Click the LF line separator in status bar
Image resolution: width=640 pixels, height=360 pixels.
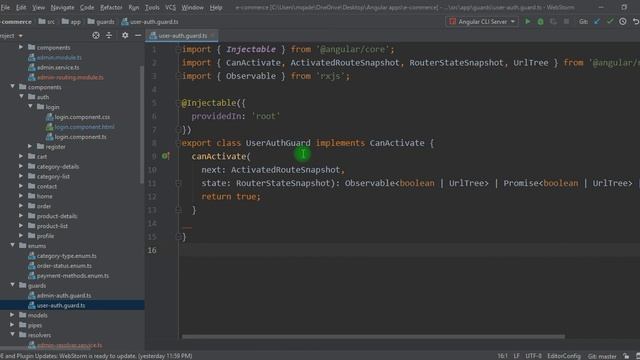click(516, 356)
